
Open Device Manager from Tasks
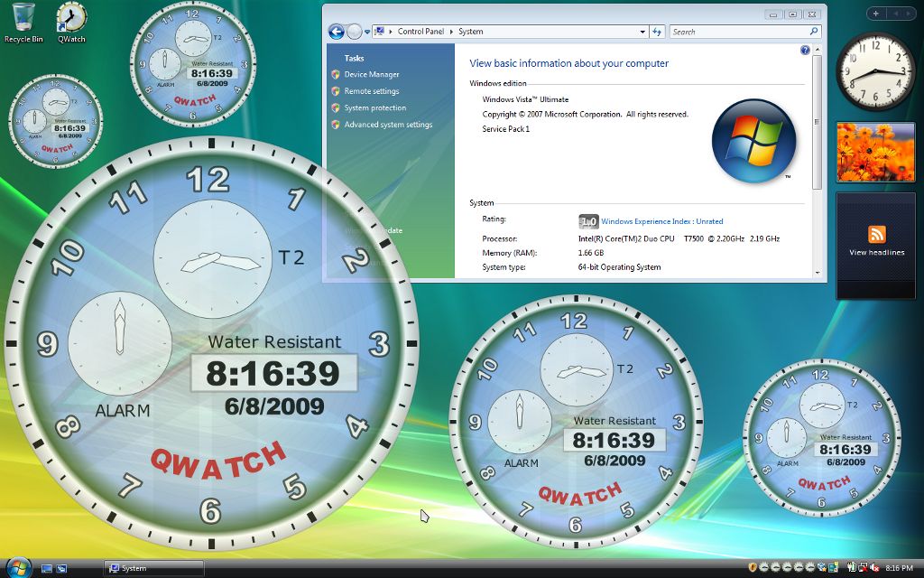[x=371, y=74]
